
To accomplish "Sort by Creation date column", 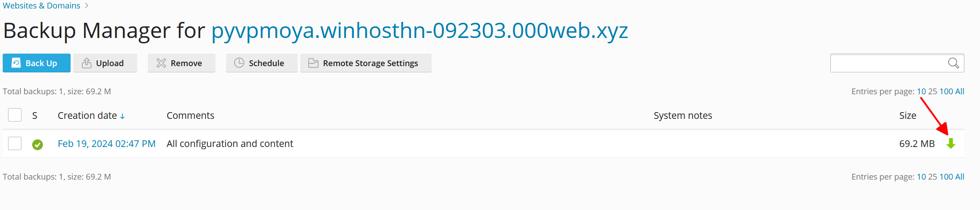I will (x=87, y=115).
